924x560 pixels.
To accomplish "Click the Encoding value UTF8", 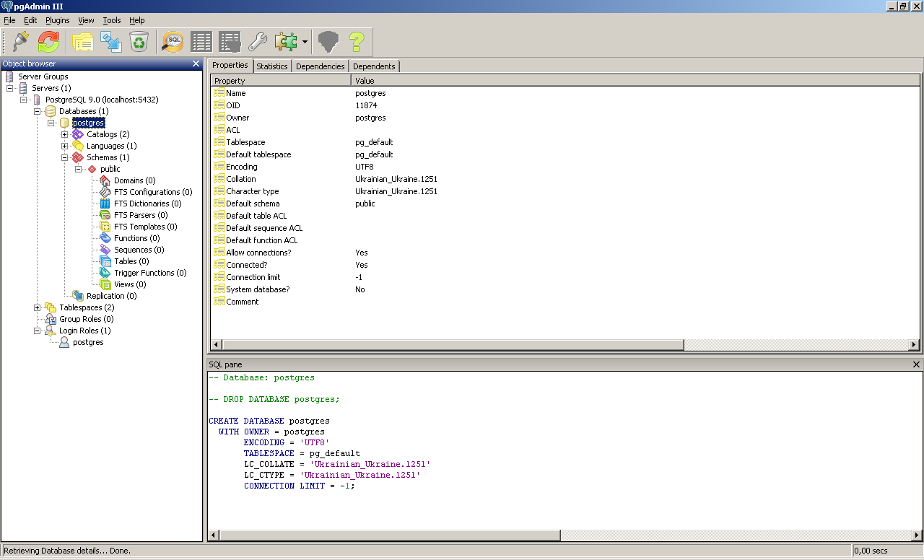I will tap(365, 167).
